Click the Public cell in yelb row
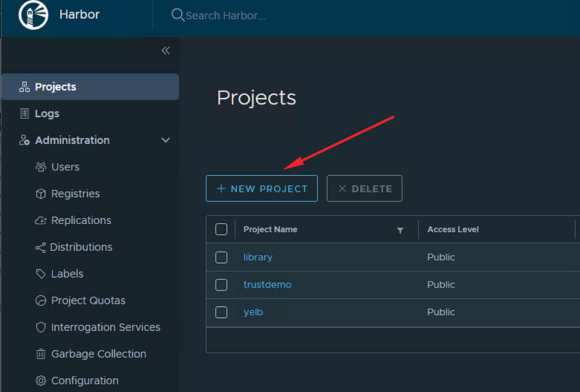This screenshot has height=392, width=580. 441,312
